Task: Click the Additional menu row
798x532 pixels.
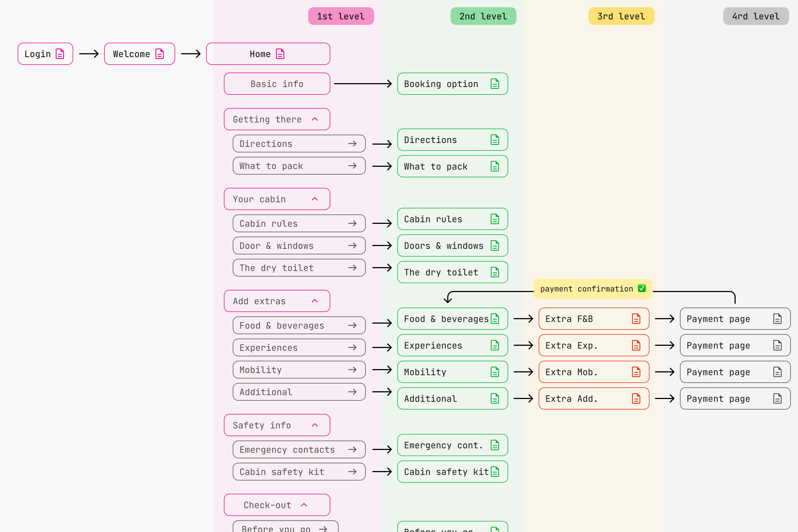Action: [x=299, y=392]
